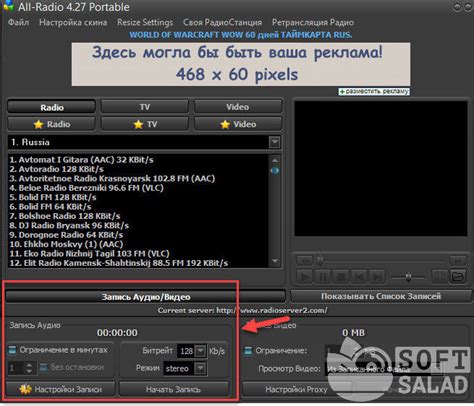Select Elit Radio Kamensk-Shahtinskij 88.5 FM
474x406 pixels.
[119, 263]
